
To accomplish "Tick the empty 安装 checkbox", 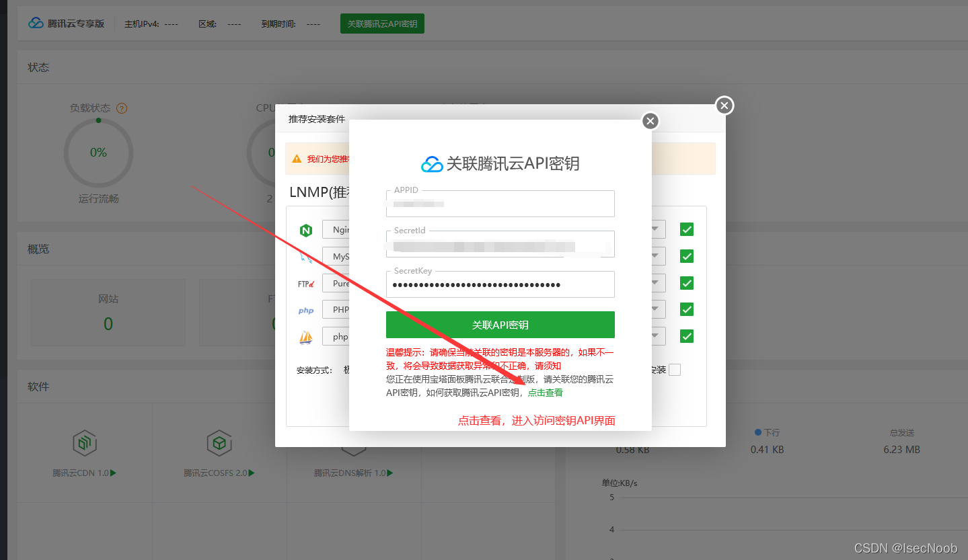I will pos(675,370).
